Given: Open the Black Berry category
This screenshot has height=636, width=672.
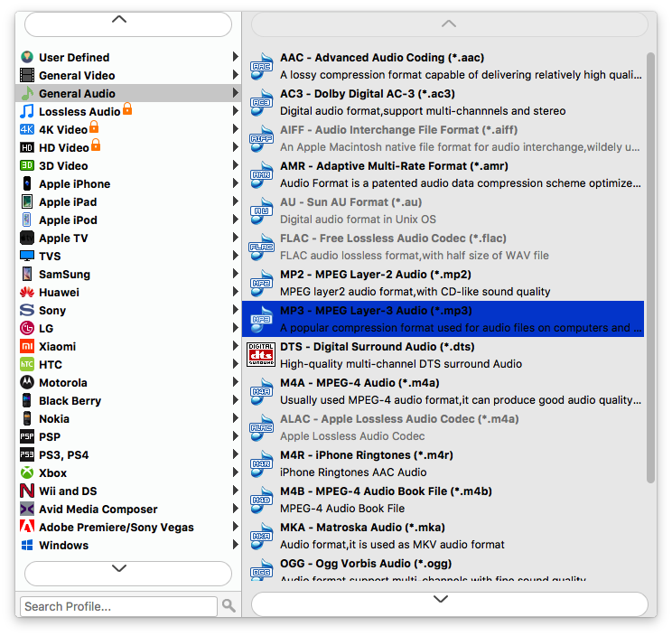Looking at the screenshot, I should [128, 400].
